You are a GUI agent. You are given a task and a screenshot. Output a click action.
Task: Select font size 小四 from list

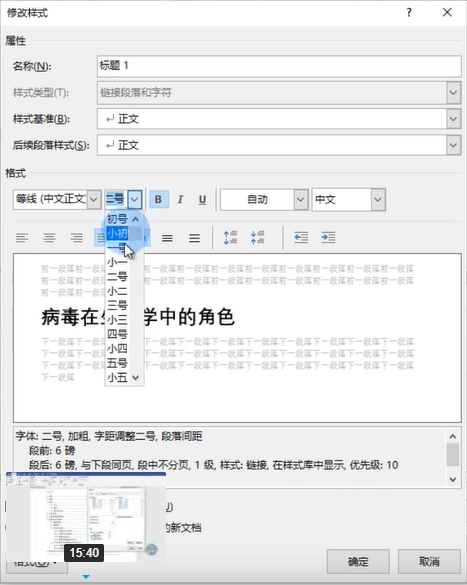pos(117,349)
